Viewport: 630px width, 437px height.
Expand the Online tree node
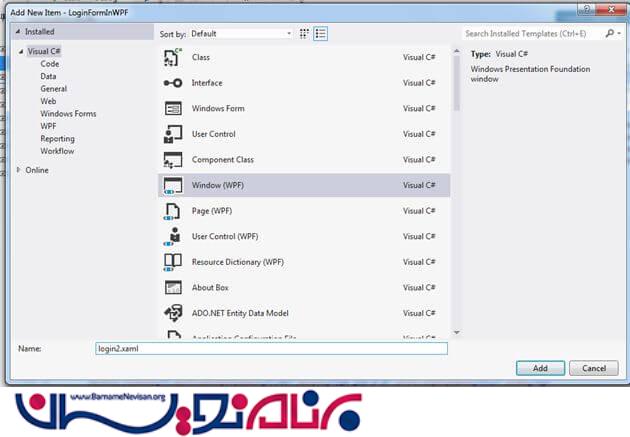18,170
